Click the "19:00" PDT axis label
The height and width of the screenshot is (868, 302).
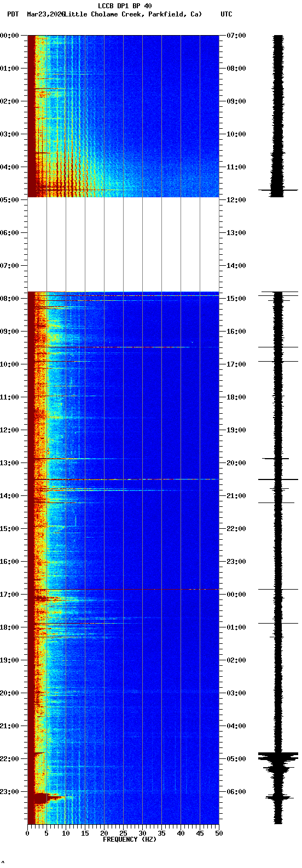(9, 660)
